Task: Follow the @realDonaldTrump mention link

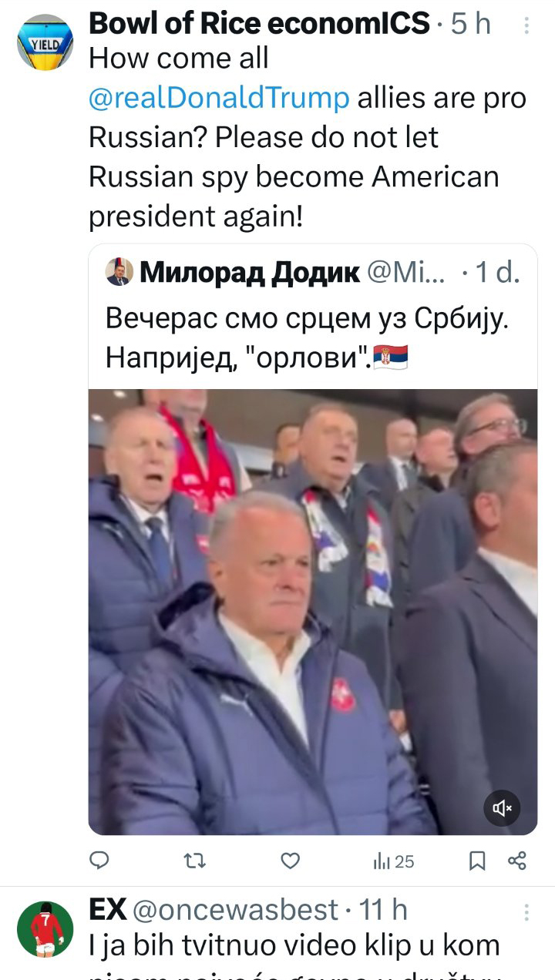Action: click(x=220, y=99)
